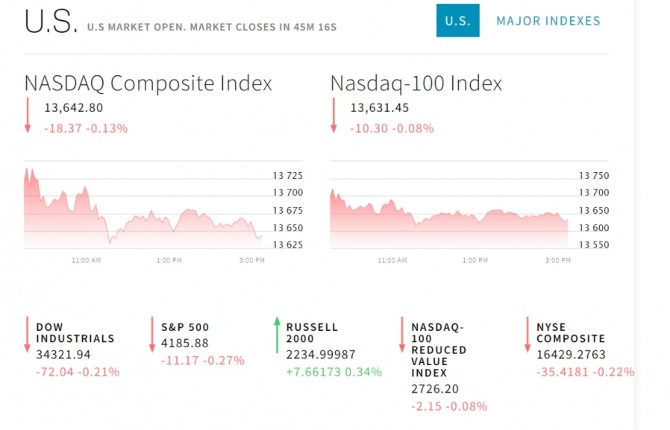Click the red down arrow beside Nasdaq-100

[x=335, y=116]
